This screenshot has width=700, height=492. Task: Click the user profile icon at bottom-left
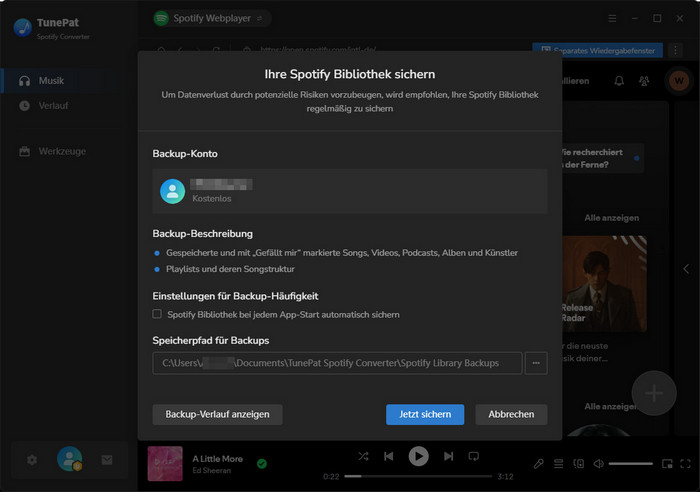(70, 459)
